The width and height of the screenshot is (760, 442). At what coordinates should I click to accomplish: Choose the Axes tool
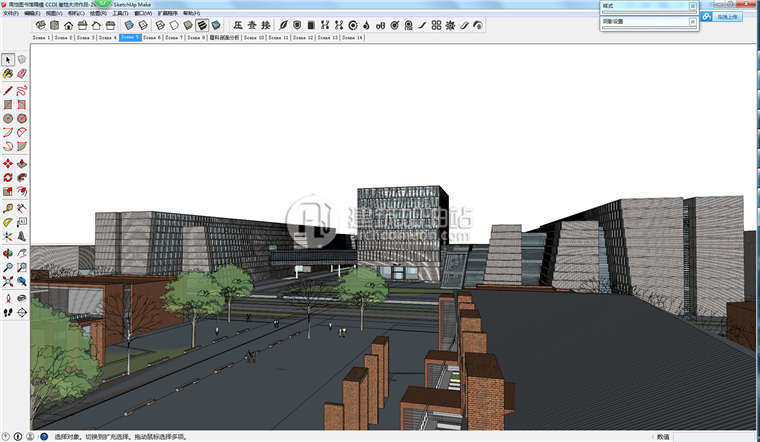[x=8, y=237]
